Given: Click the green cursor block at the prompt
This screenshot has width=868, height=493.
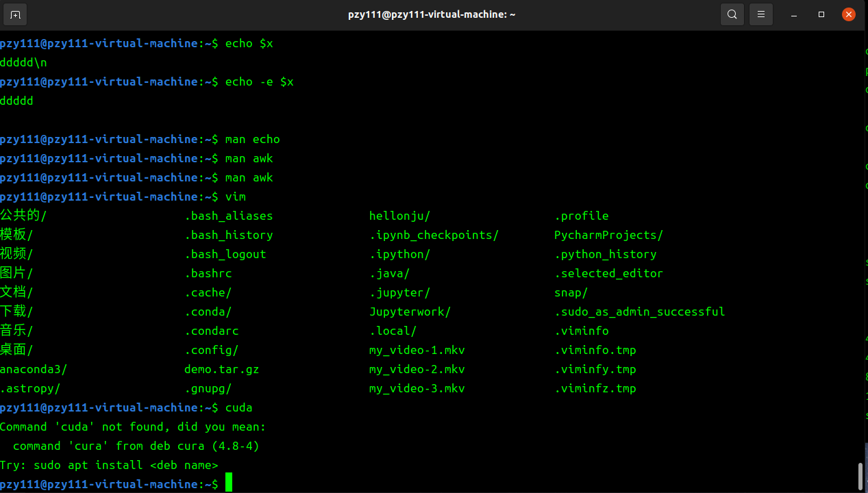Looking at the screenshot, I should (x=229, y=483).
